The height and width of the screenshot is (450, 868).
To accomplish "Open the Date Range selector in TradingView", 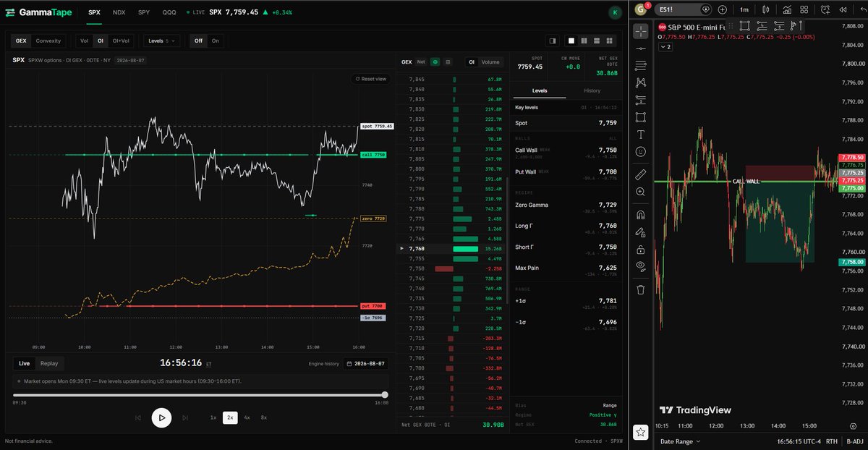I will pyautogui.click(x=681, y=441).
